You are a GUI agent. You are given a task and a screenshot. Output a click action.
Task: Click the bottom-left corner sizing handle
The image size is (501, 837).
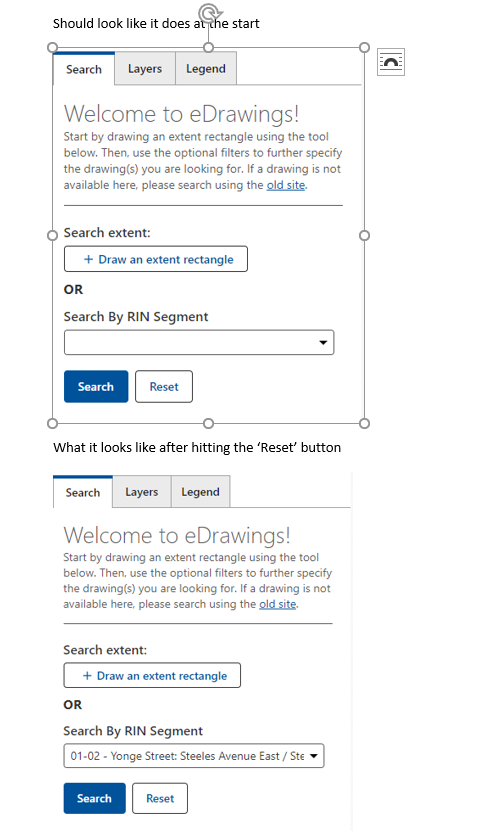coord(52,423)
